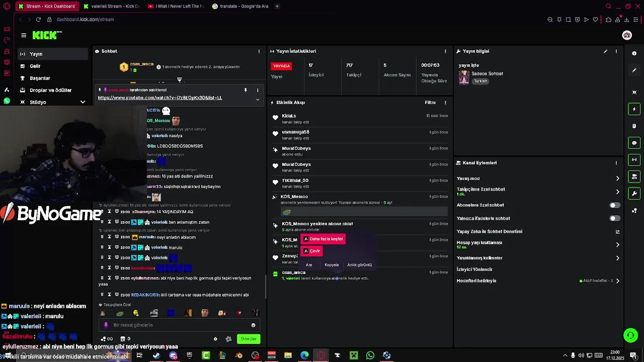644x362 pixels.
Task: Click the green support headset button
Action: pyautogui.click(x=630, y=335)
